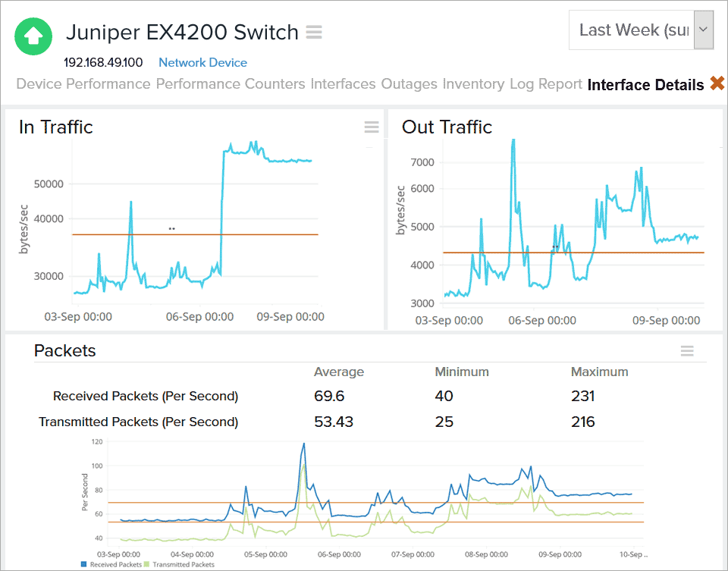Screen dimensions: 728x571
Task: Click the Network Device link
Action: (202, 63)
